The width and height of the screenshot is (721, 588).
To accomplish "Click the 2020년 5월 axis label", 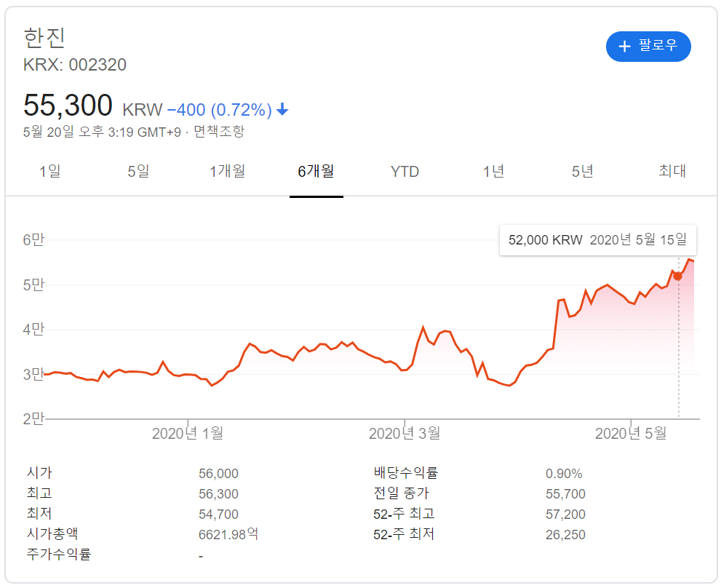I will coord(631,433).
